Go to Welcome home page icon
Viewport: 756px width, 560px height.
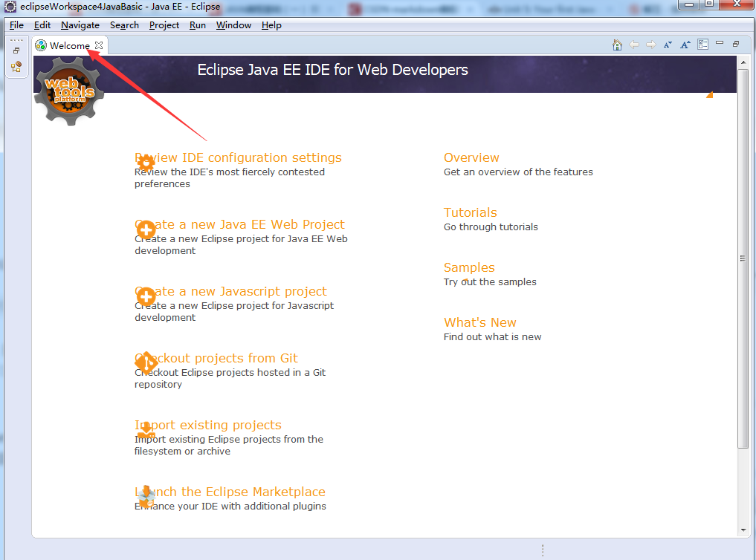click(617, 45)
